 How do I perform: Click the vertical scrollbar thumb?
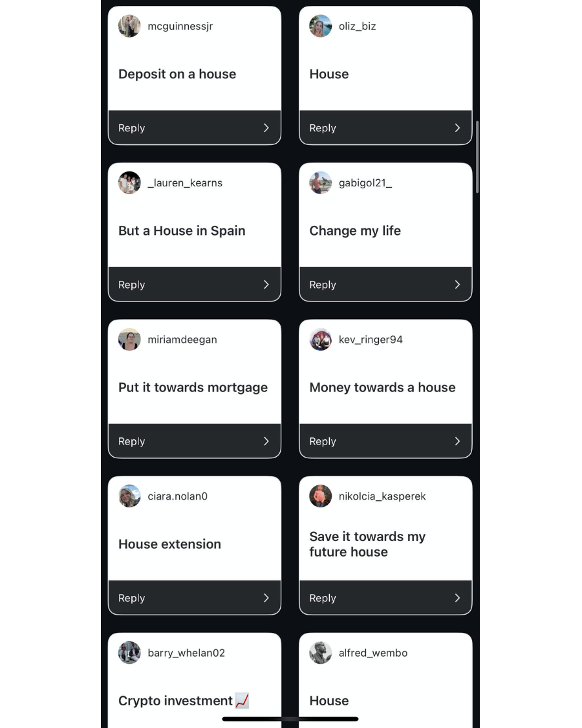pyautogui.click(x=477, y=157)
